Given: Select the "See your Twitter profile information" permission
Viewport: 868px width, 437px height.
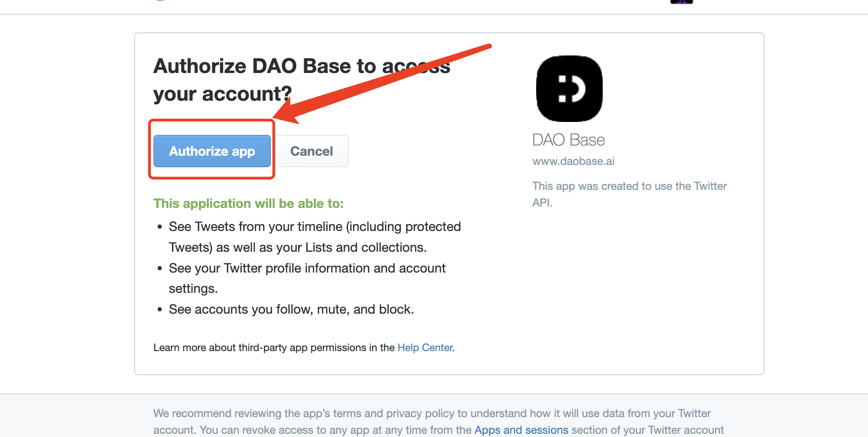Looking at the screenshot, I should coord(307,268).
